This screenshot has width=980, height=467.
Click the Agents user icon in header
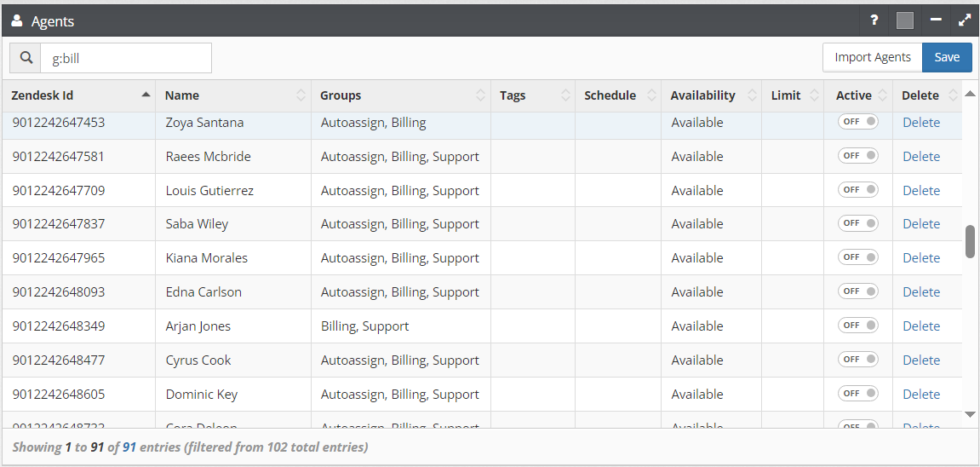point(17,21)
